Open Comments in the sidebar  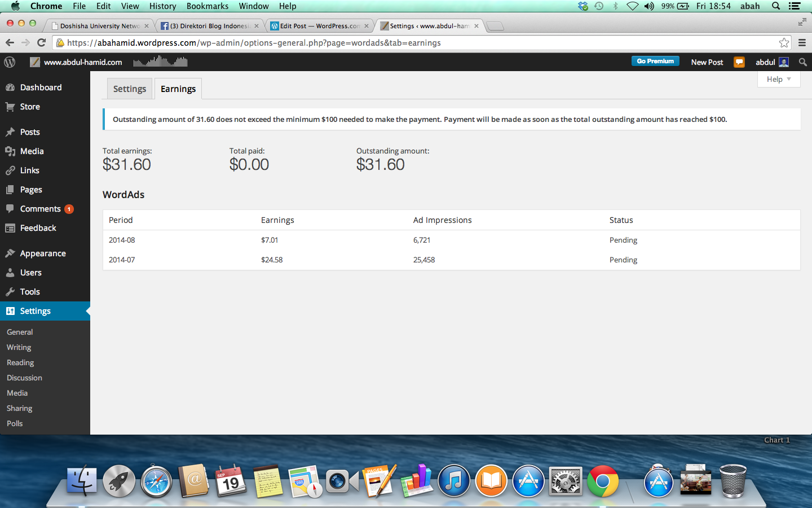coord(40,209)
